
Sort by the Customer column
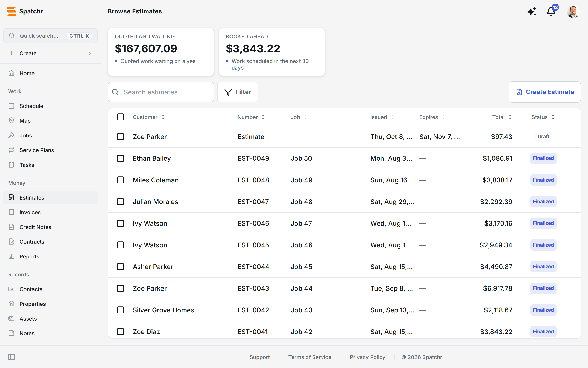pos(149,117)
